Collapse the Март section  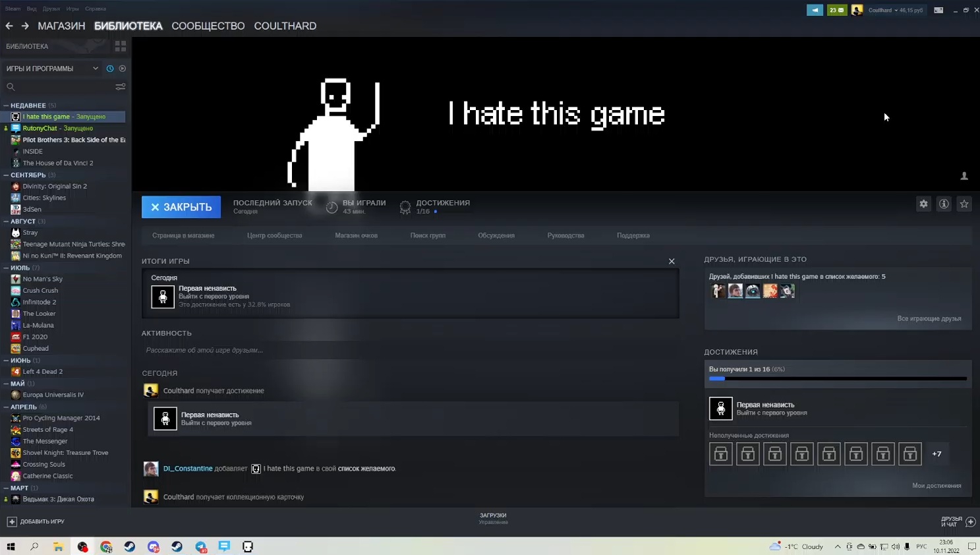[x=6, y=488]
